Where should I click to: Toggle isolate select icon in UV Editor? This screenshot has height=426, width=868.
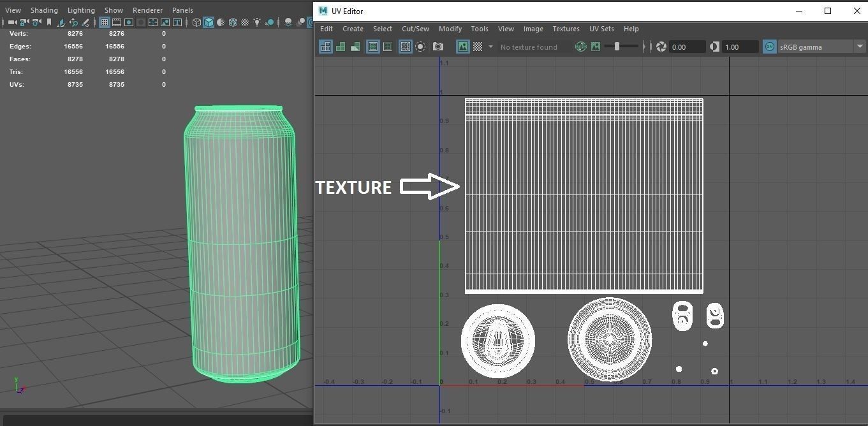point(388,47)
